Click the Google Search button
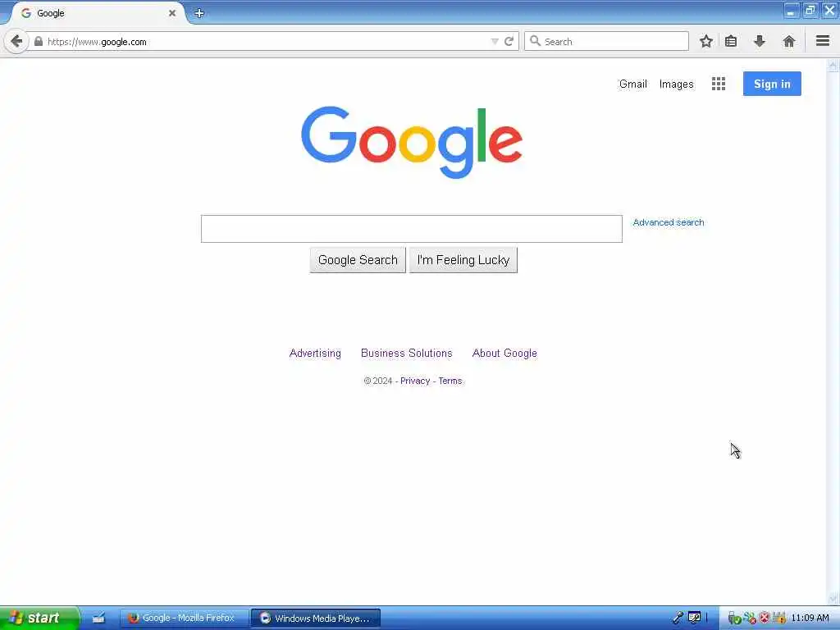This screenshot has height=630, width=840. pyautogui.click(x=358, y=260)
